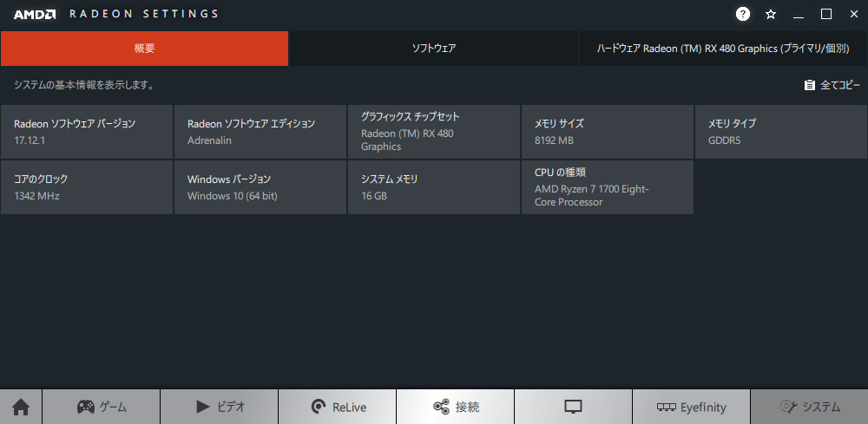Select the Windows バージョン tile

260,186
